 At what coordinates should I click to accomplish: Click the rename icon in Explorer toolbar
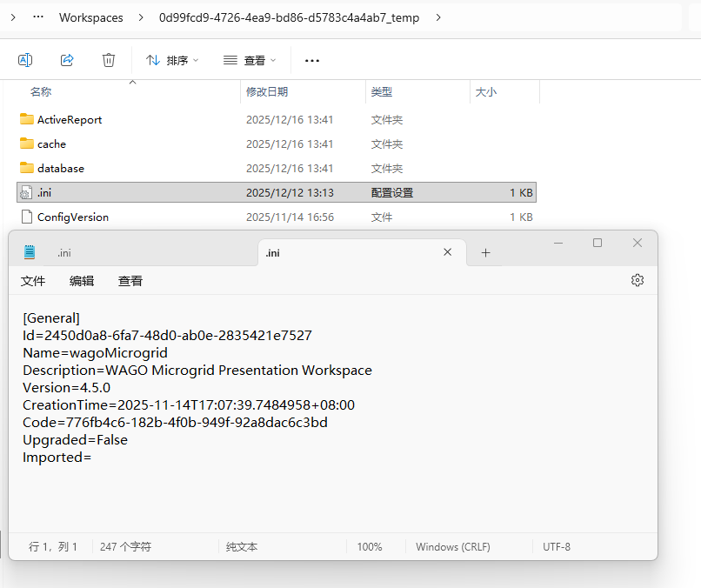pos(25,60)
